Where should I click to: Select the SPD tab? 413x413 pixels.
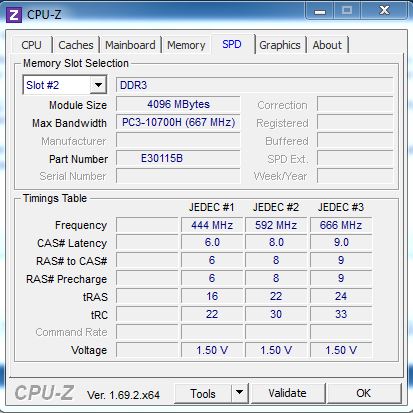tap(232, 44)
